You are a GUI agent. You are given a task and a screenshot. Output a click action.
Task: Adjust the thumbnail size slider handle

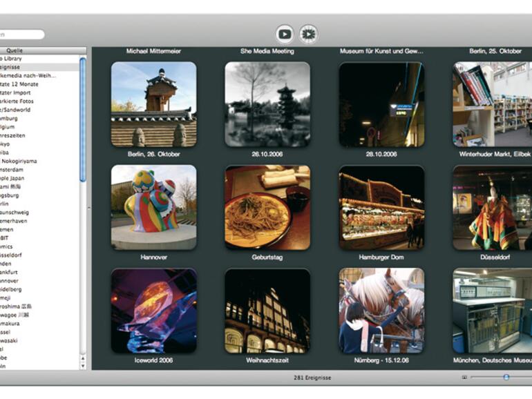point(506,378)
